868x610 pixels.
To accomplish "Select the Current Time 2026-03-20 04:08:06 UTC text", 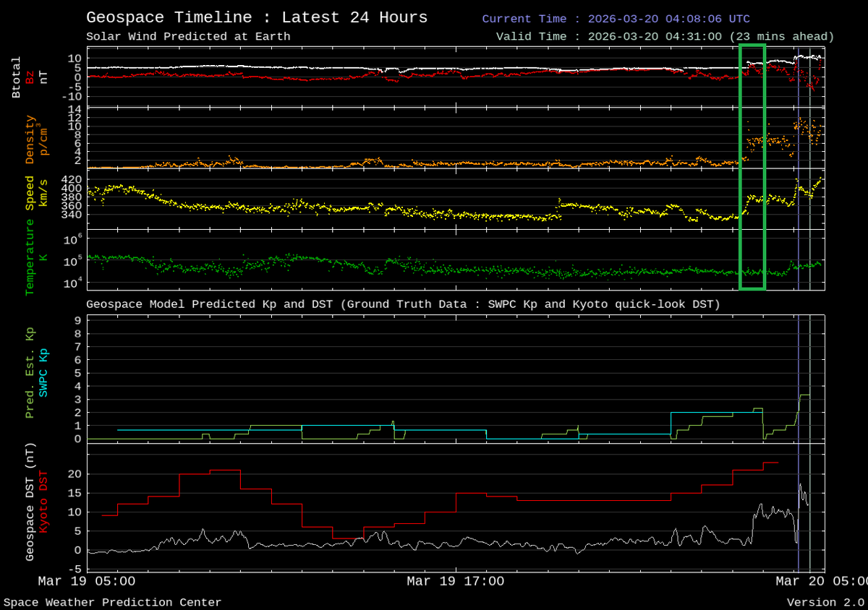I will (x=616, y=19).
